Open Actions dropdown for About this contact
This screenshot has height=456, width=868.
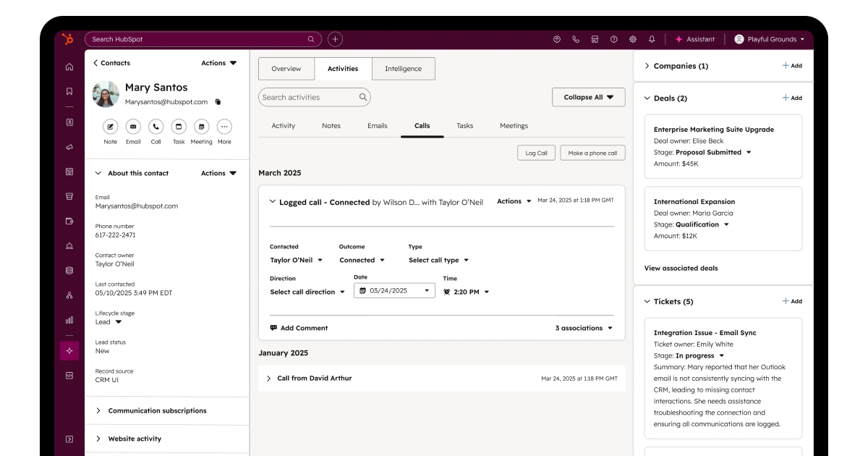pos(219,173)
